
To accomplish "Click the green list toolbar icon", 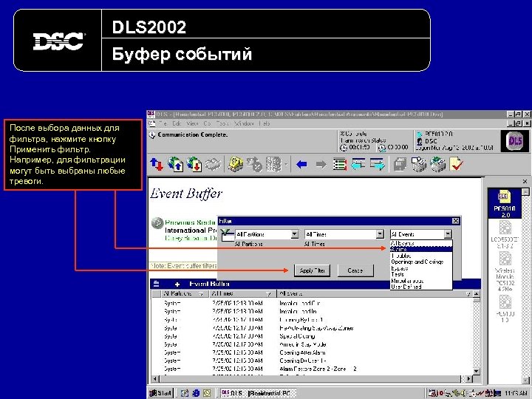I will pos(340,165).
